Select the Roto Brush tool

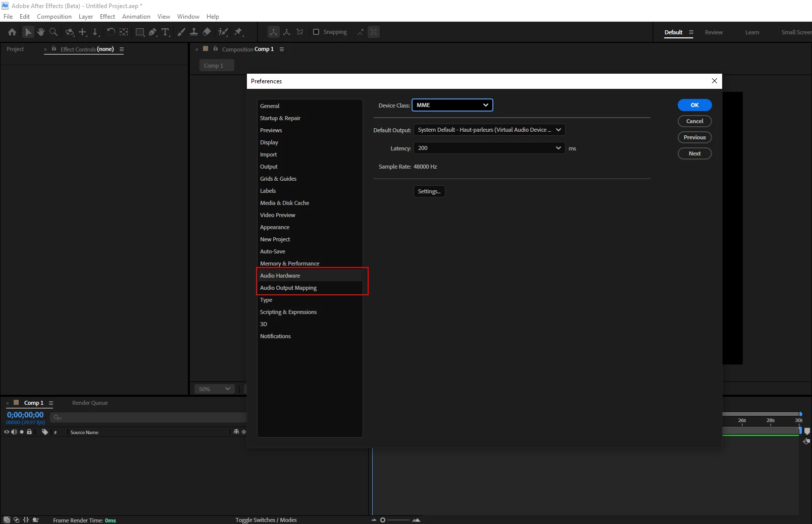(x=223, y=32)
